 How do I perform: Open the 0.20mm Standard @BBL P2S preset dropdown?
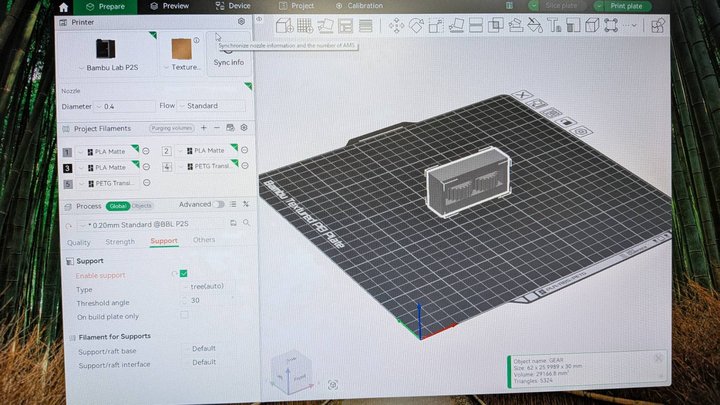tap(152, 225)
